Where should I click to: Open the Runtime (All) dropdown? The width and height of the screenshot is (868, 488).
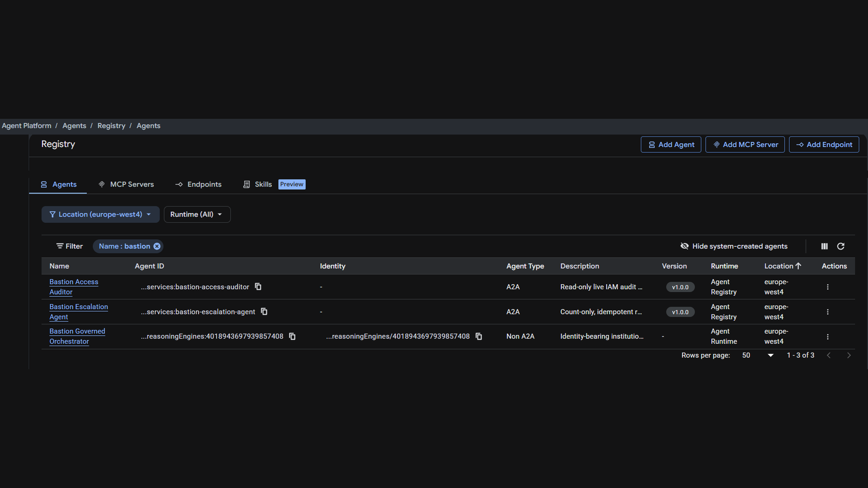point(197,215)
